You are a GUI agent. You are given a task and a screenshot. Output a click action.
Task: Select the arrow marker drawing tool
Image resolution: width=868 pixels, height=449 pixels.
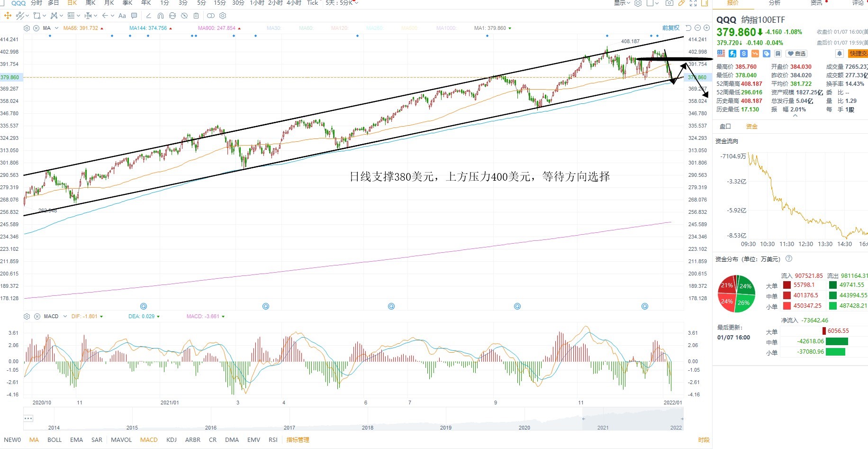click(x=105, y=16)
